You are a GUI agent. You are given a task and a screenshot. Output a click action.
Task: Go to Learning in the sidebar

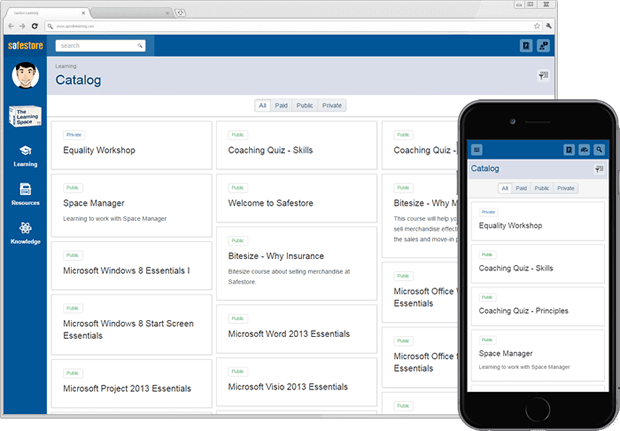(x=25, y=156)
